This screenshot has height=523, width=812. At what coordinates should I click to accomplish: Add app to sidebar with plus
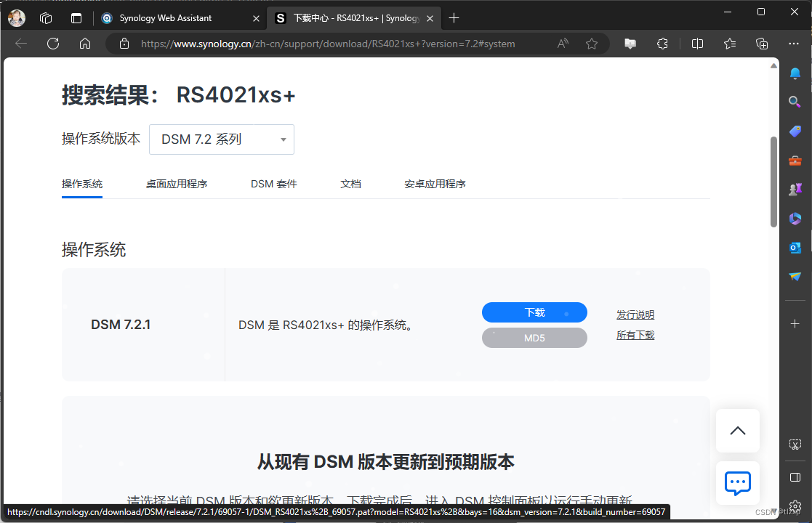(795, 324)
